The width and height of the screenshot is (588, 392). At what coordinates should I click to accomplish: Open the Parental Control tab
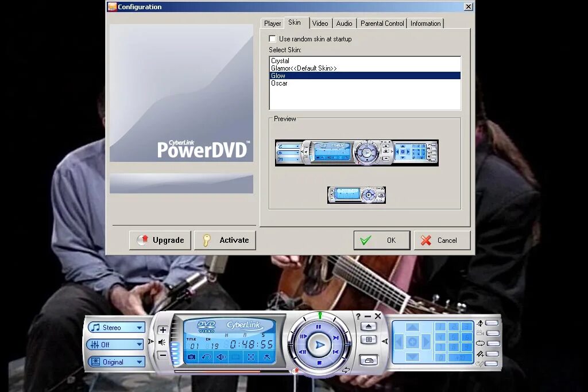pos(382,23)
